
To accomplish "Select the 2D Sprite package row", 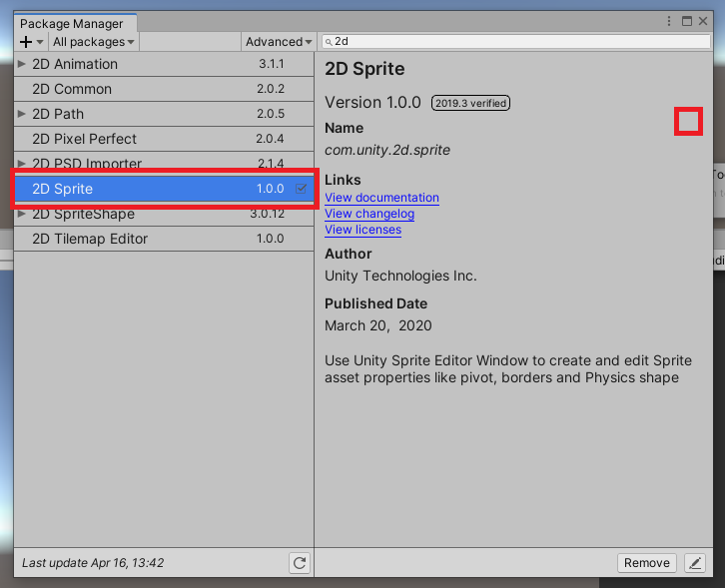I will pyautogui.click(x=164, y=189).
